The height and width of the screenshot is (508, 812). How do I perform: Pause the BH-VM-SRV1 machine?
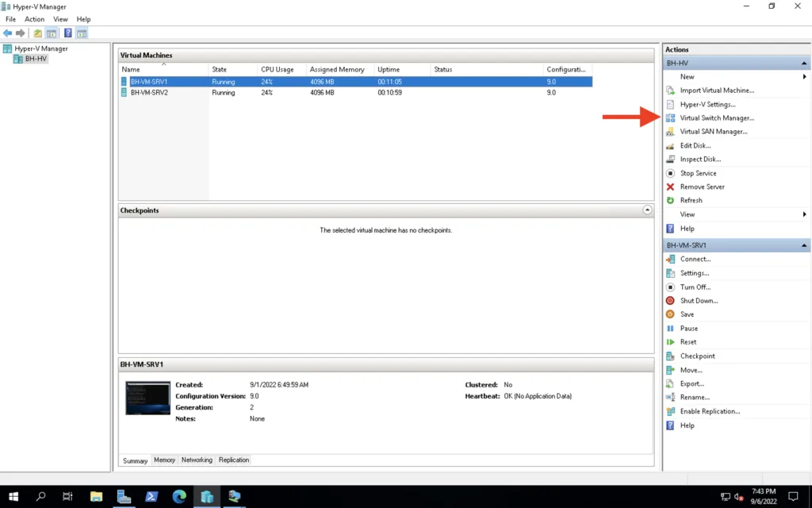(689, 328)
